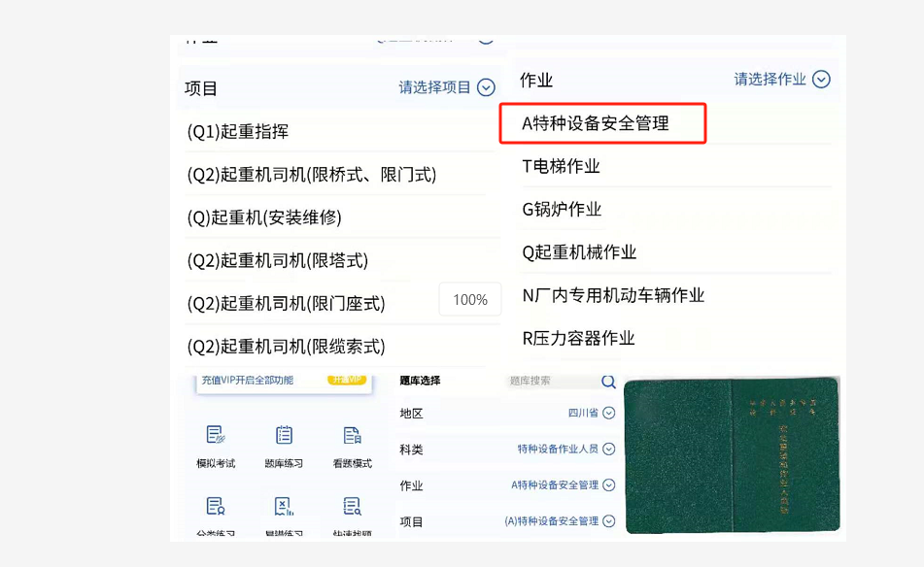The width and height of the screenshot is (924, 567).
Task: Select (Q2)起重机司机(限门座式) option
Action: pos(286,303)
